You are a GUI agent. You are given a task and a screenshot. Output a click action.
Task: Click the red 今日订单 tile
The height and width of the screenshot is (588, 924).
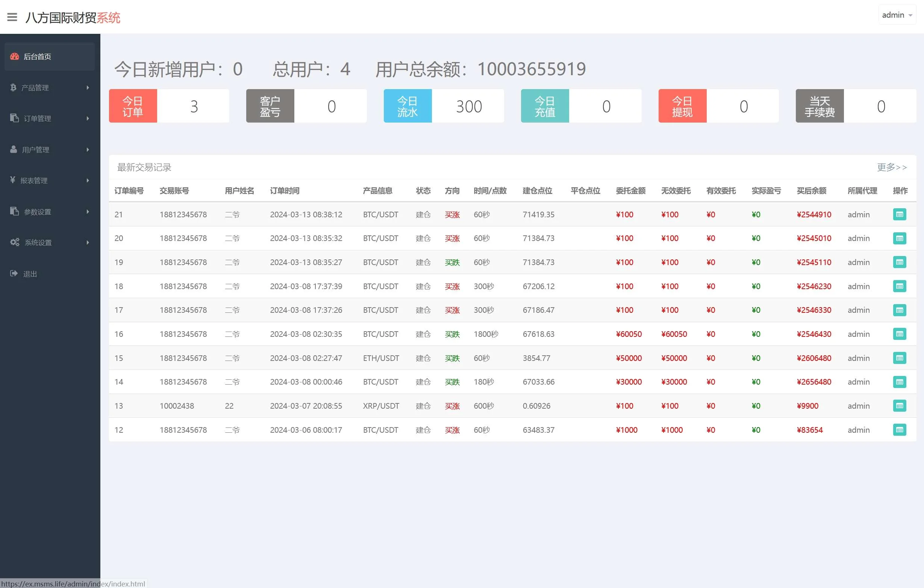133,106
